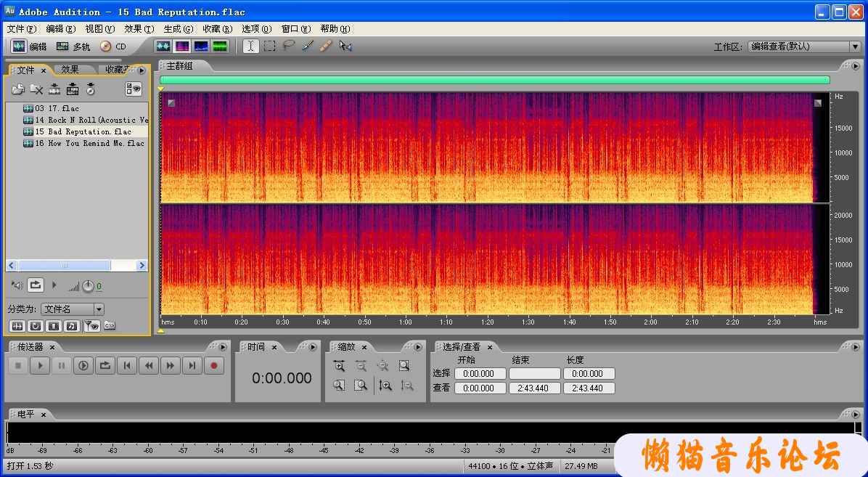Open the 主群组 panel options arrow menu
Screen dimensions: 868x477
(x=854, y=66)
